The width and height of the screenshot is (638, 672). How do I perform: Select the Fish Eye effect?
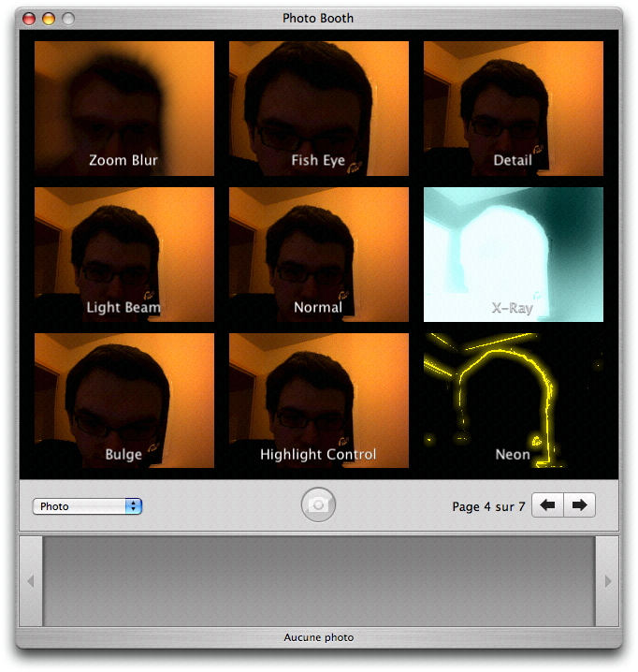pos(319,109)
